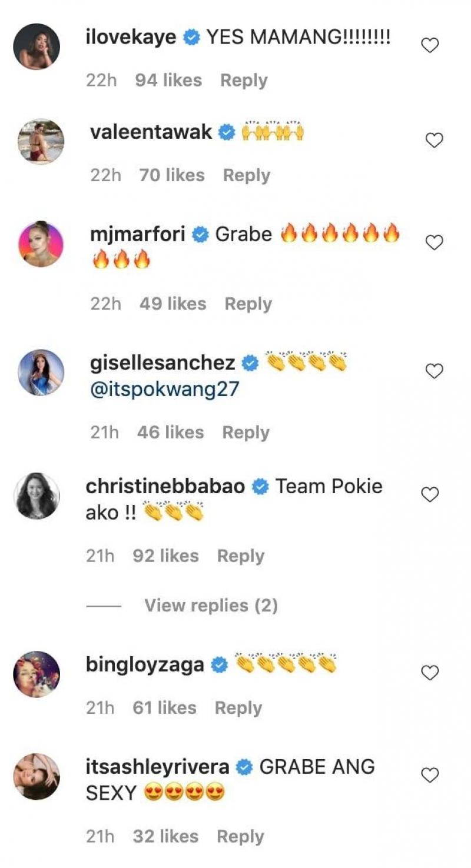
Task: Heart the gisellesanchez comment
Action: [434, 371]
